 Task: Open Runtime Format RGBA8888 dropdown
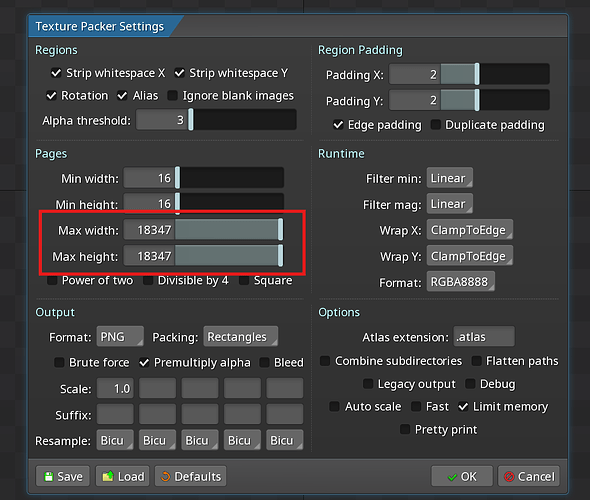[x=461, y=281]
